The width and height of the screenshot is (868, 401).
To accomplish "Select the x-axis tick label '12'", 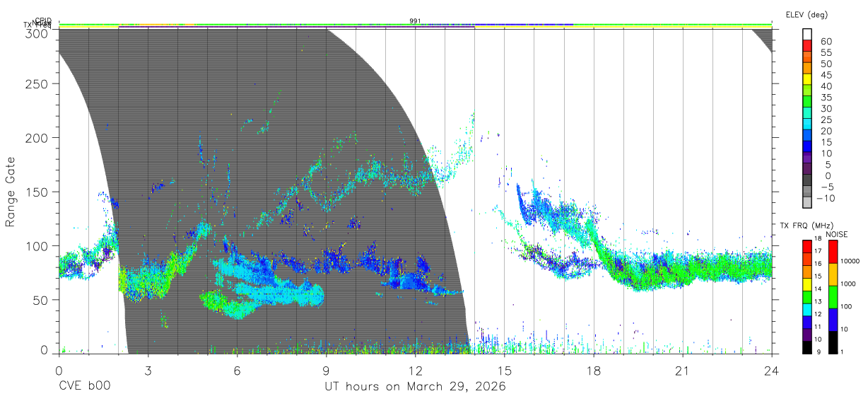I will (x=415, y=371).
